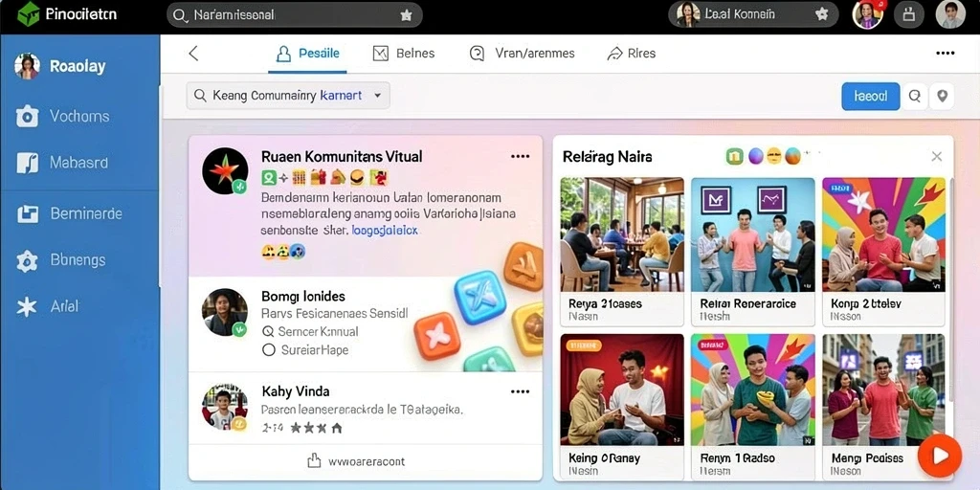This screenshot has width=980, height=490.
Task: Click the blue button in toolbar
Action: click(x=871, y=97)
